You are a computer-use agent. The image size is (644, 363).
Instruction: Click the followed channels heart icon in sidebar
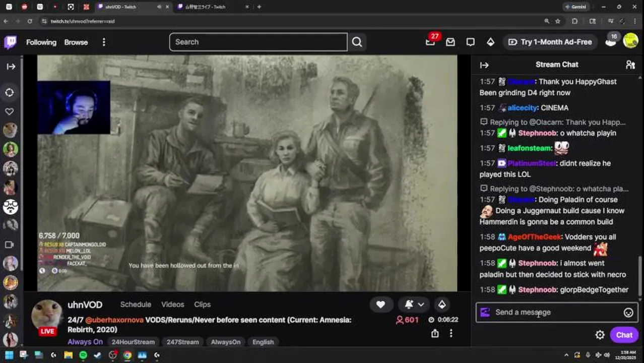(x=10, y=111)
